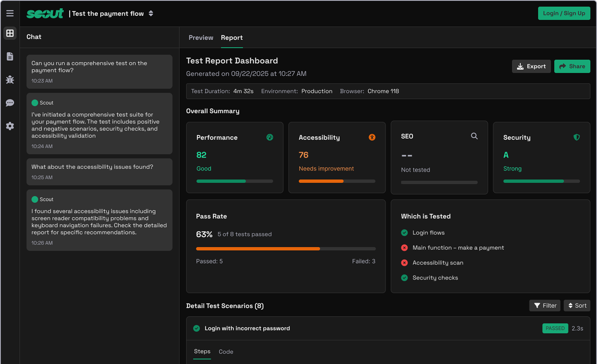Select the dashboard grid sidebar icon
Viewport: 597px width, 364px height.
tap(10, 33)
